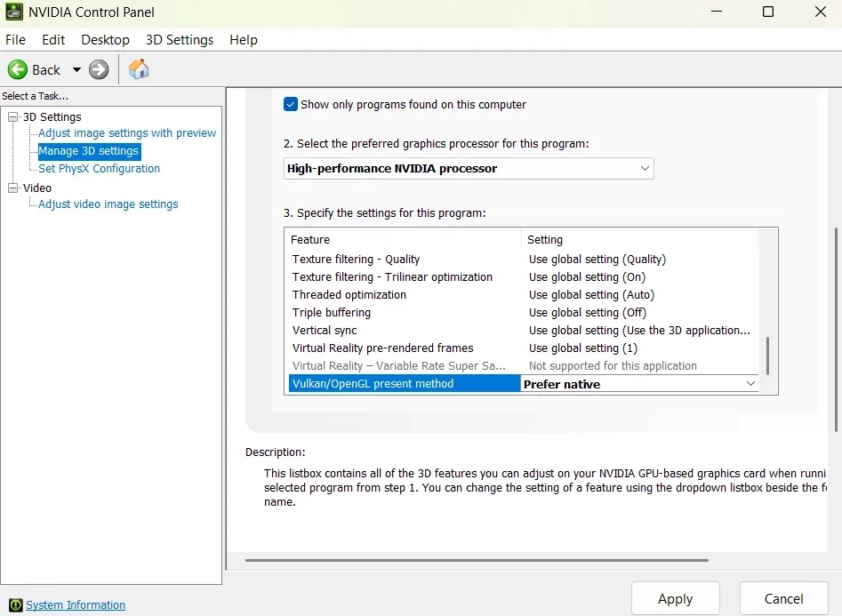The width and height of the screenshot is (842, 616).
Task: Maximize the NVIDIA Control Panel window
Action: coord(768,12)
